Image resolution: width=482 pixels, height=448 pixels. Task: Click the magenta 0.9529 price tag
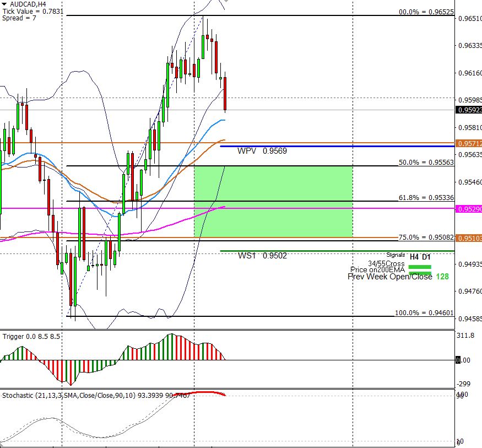tap(469, 209)
